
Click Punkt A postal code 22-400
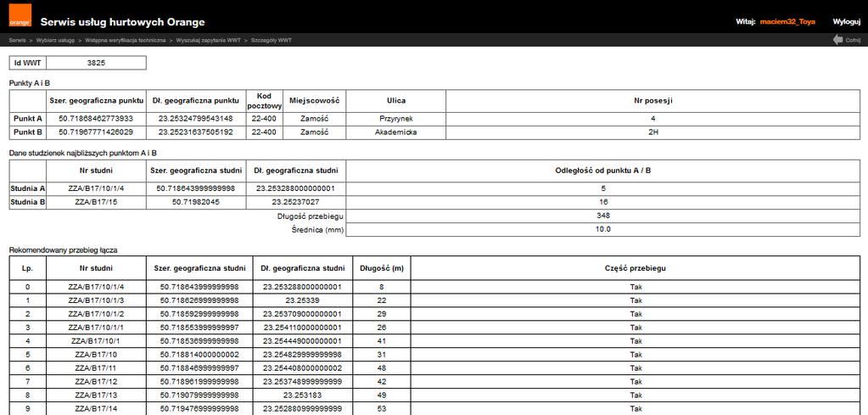[x=265, y=119]
